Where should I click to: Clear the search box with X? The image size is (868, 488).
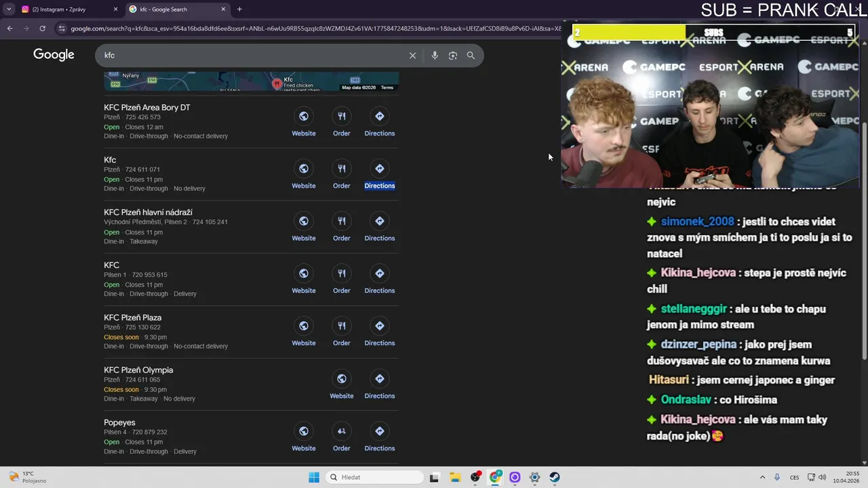point(412,56)
